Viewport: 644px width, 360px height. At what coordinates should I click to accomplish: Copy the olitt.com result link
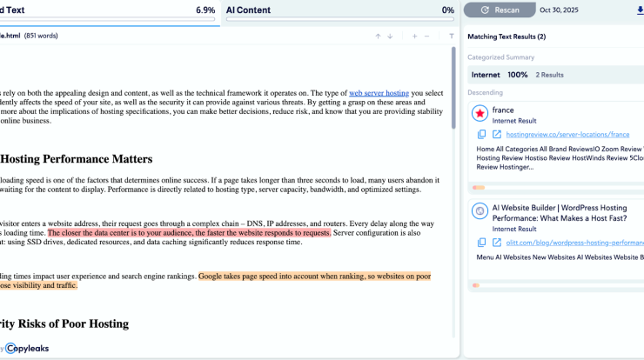pos(481,246)
